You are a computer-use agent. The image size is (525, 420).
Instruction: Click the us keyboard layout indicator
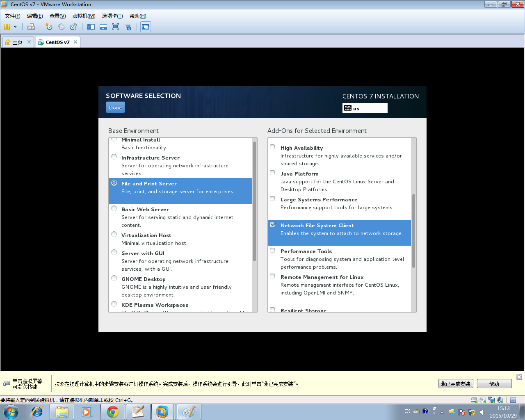tap(365, 108)
